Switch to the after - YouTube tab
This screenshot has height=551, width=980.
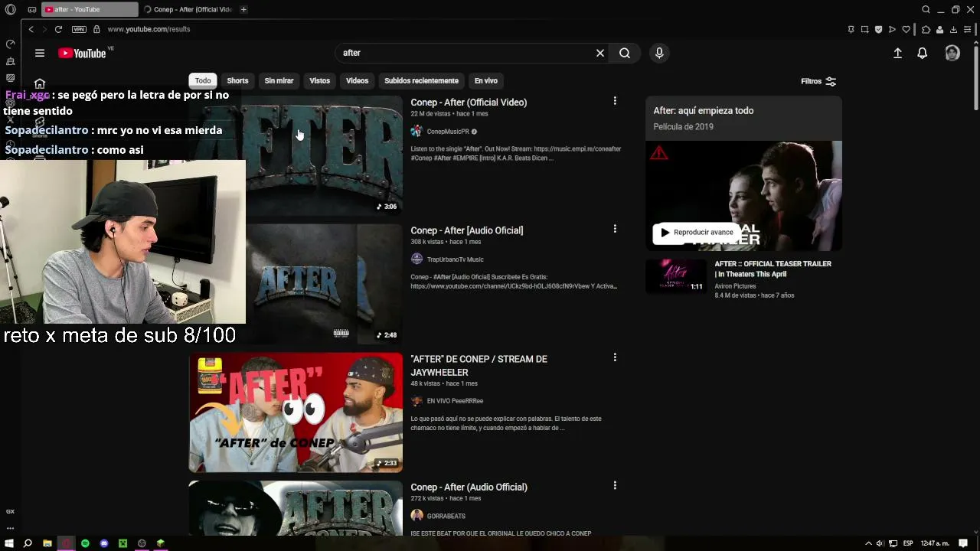coord(90,9)
